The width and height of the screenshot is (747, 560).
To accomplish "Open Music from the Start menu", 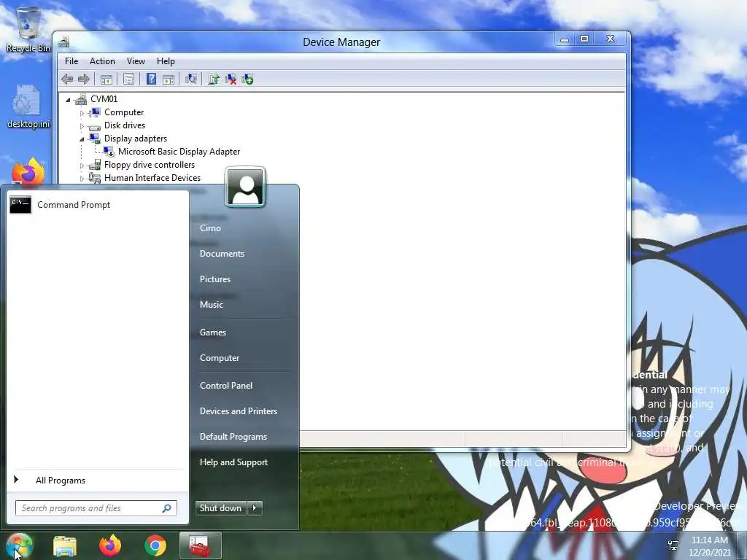I will click(x=211, y=305).
